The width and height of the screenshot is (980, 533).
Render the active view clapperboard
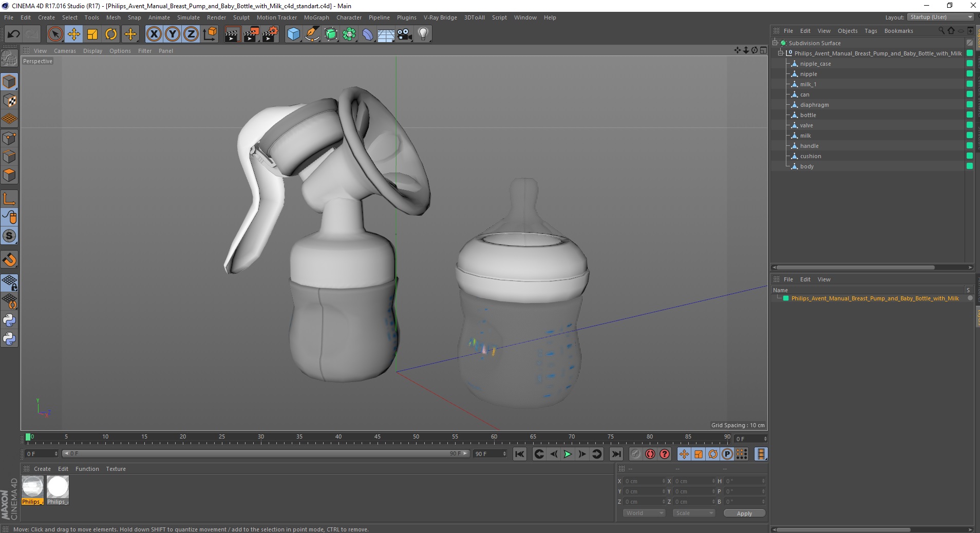pyautogui.click(x=232, y=34)
